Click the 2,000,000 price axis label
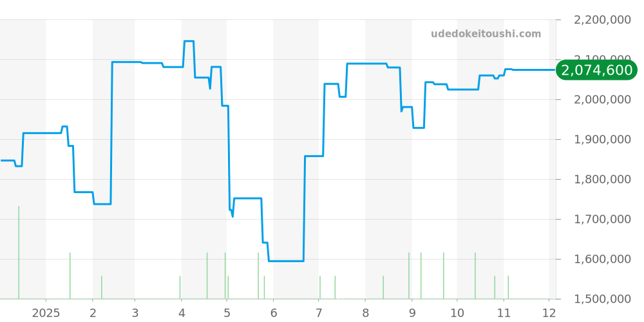This screenshot has width=644, height=322. [601, 100]
